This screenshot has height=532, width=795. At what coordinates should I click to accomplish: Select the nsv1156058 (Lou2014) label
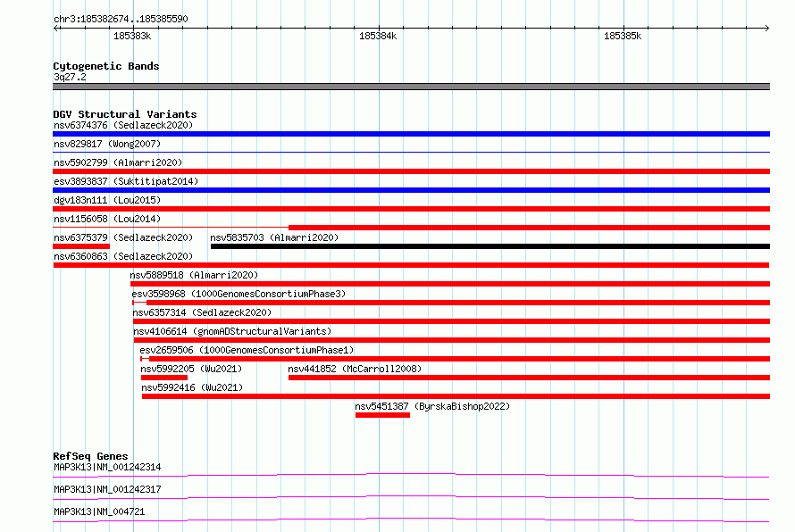[107, 219]
